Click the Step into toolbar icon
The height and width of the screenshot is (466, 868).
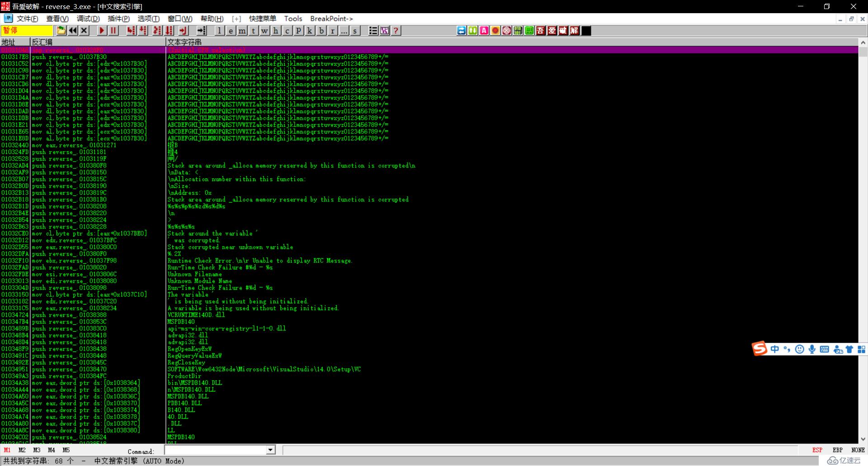point(131,30)
